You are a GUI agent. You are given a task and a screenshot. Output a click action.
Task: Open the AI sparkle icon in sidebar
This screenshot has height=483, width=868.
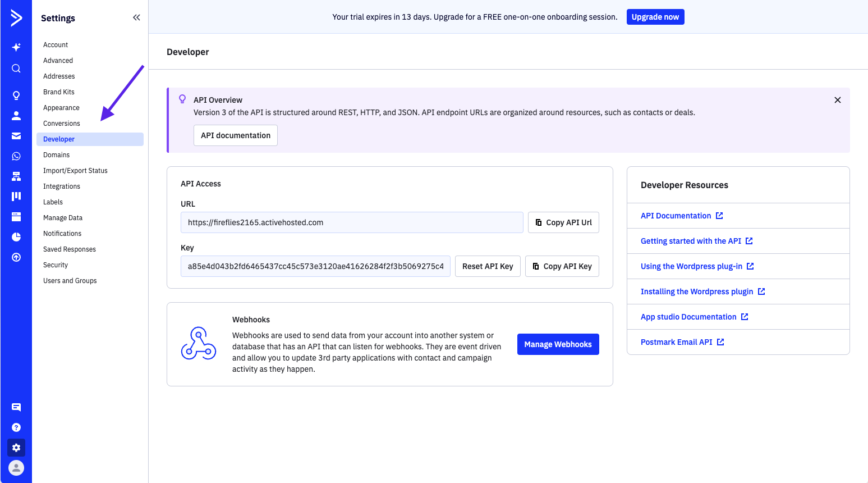(x=16, y=47)
